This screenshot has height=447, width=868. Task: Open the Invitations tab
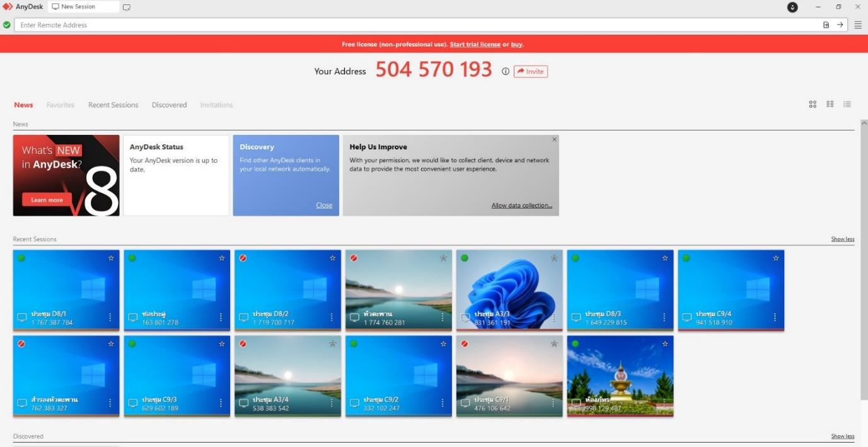click(x=217, y=105)
